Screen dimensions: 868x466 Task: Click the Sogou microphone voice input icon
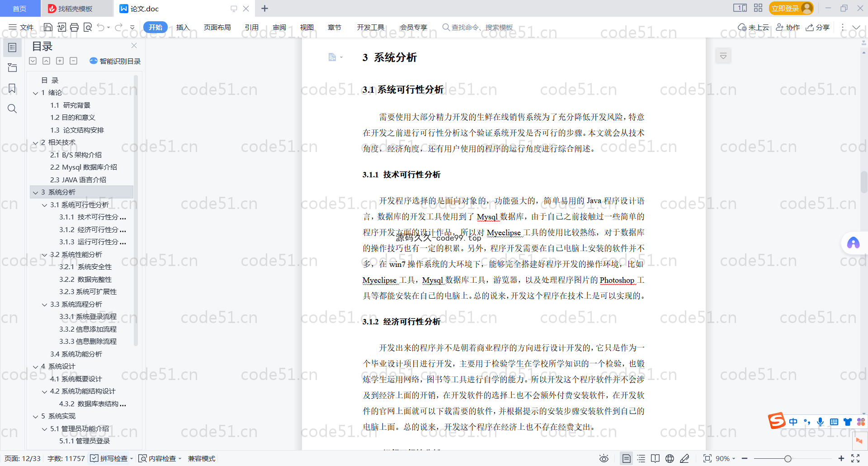point(820,422)
